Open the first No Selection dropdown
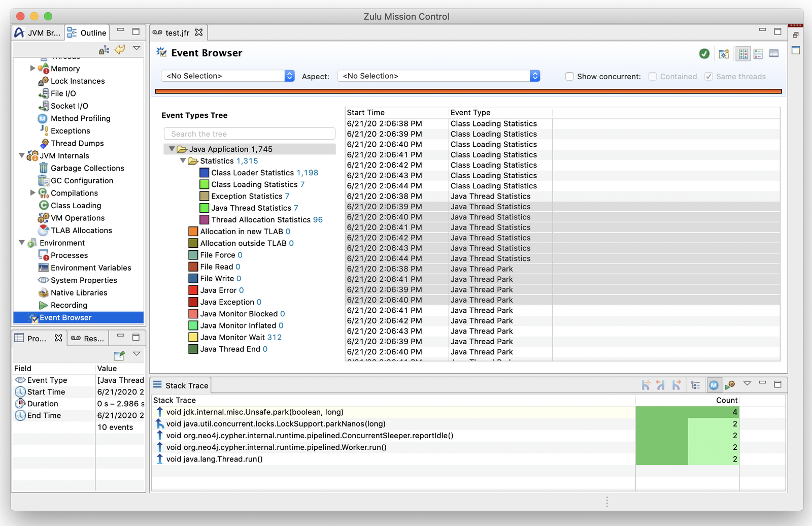 (x=228, y=76)
